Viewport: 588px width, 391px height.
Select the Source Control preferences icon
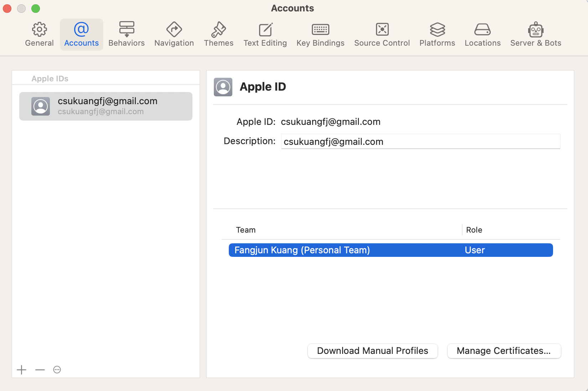click(x=382, y=29)
